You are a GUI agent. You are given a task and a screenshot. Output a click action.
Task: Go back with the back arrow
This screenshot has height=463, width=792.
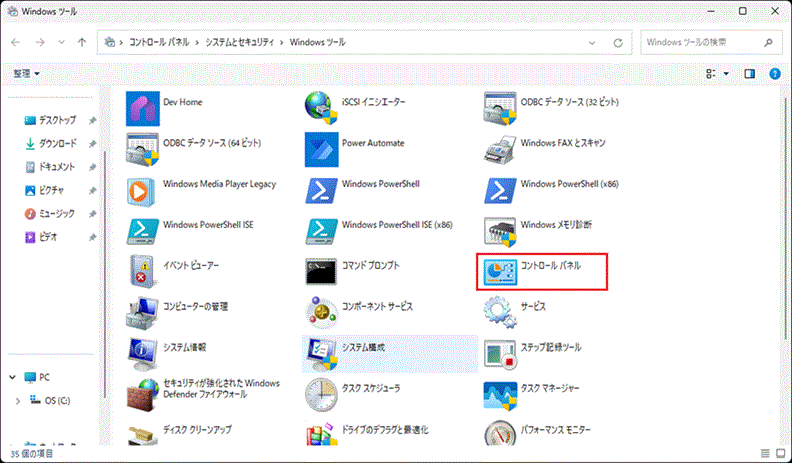click(16, 42)
